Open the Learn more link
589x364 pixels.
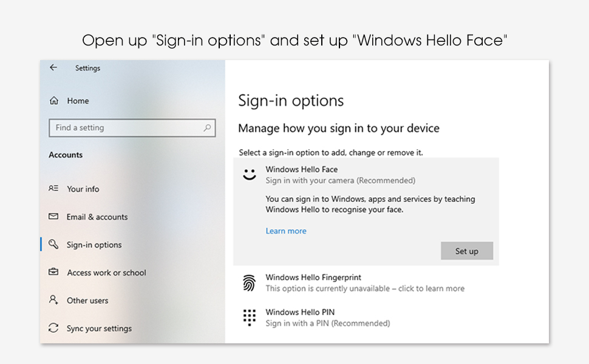point(286,231)
